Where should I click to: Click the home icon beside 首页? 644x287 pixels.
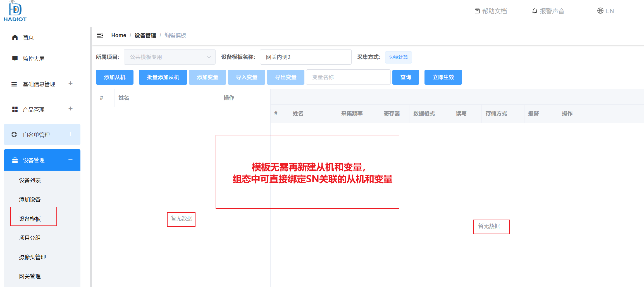(x=15, y=37)
